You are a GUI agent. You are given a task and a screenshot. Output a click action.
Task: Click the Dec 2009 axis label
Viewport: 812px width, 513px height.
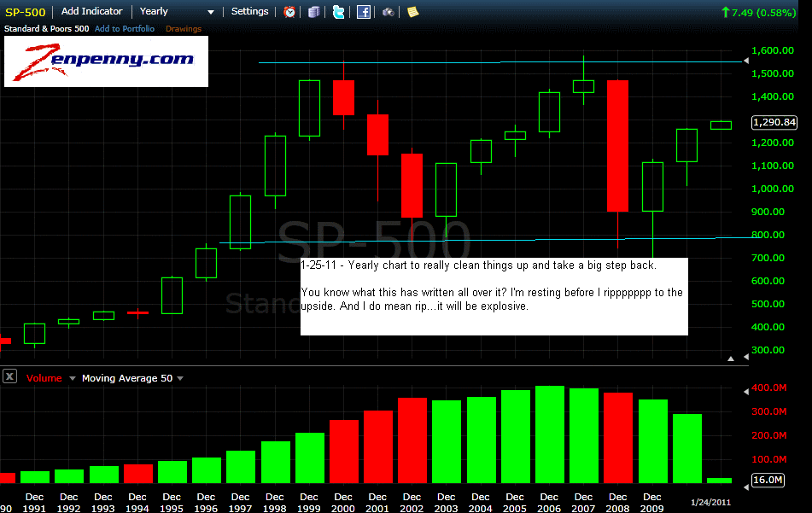[651, 503]
